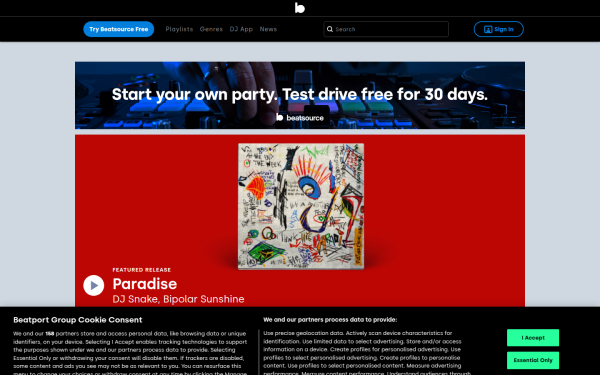600x375 pixels.
Task: Click the 158 partners count
Action: tap(50, 334)
